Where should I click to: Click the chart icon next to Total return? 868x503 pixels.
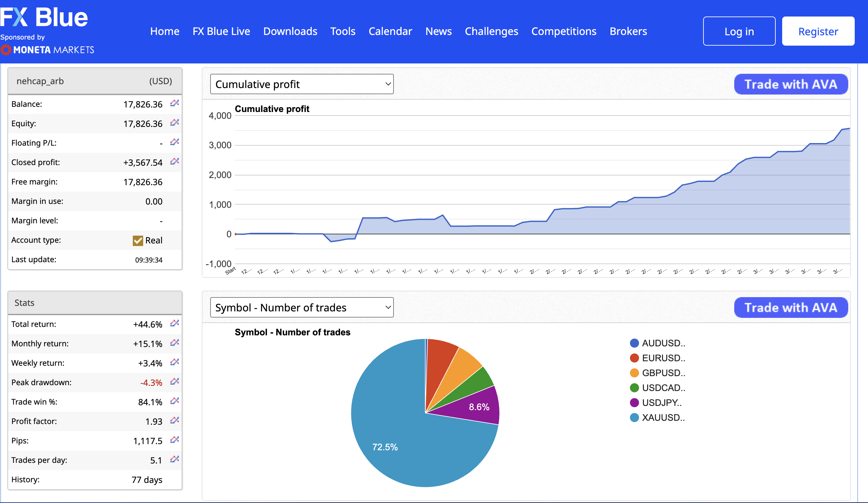pos(175,323)
